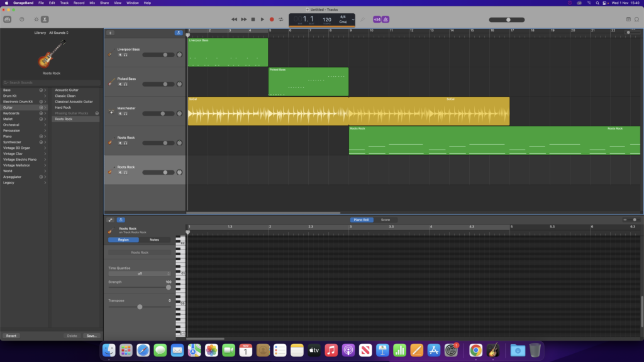Open the Time Quantize dropdown
The image size is (644, 362).
140,273
